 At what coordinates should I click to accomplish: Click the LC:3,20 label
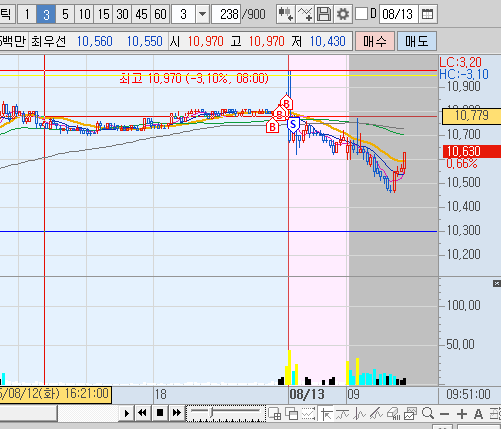(460, 62)
